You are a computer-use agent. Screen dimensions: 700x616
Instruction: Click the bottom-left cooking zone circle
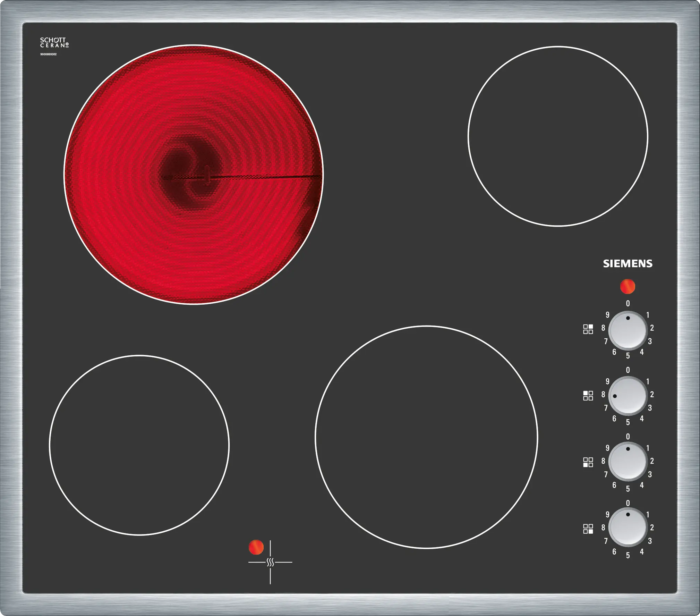[139, 445]
